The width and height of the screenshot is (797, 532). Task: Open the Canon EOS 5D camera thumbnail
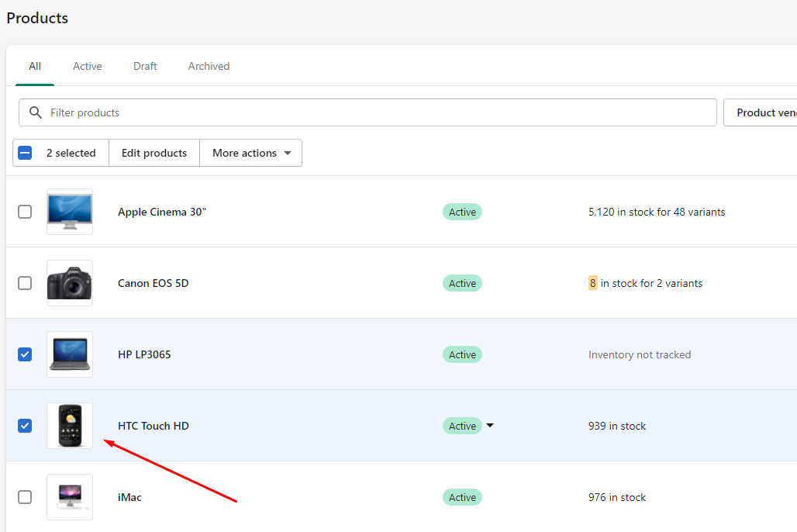point(70,283)
